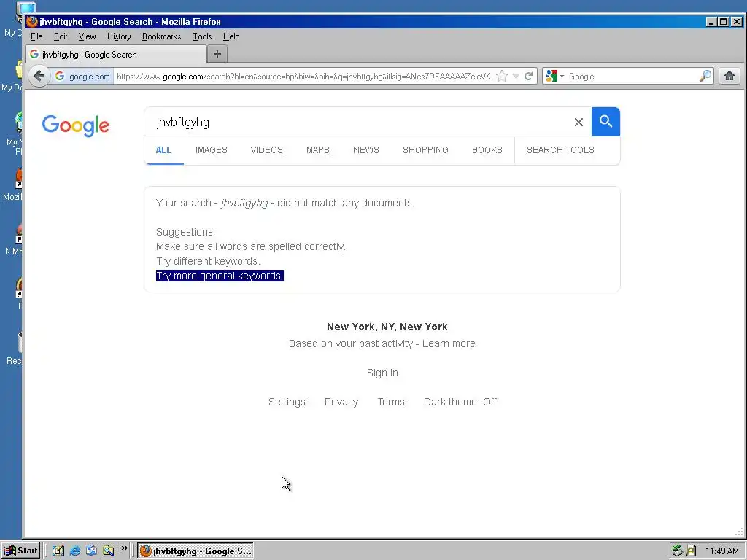Image resolution: width=747 pixels, height=560 pixels.
Task: Switch to the SHOPPING results tab
Action: [425, 150]
